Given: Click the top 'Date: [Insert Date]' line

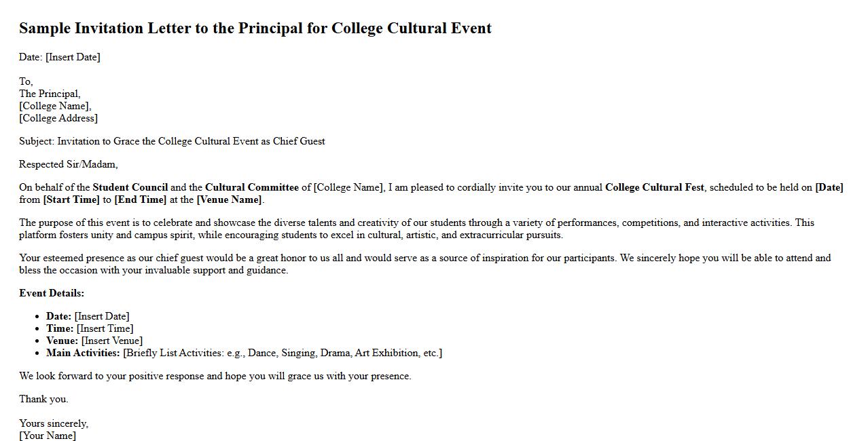Looking at the screenshot, I should click(60, 57).
